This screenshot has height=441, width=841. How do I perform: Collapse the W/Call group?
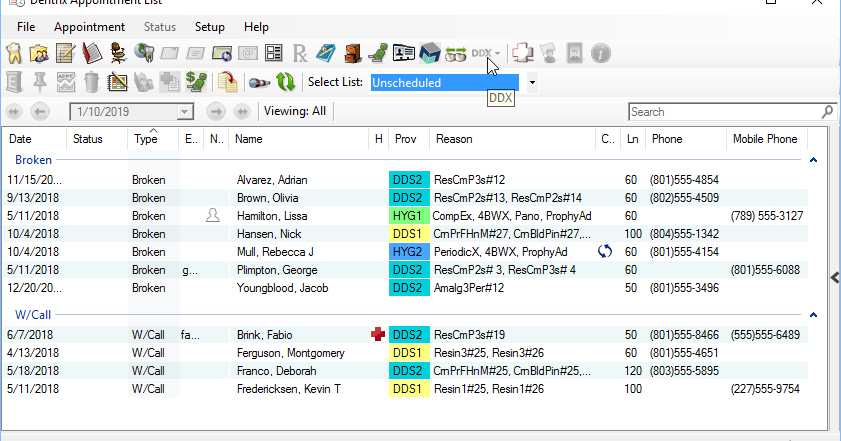tap(813, 315)
